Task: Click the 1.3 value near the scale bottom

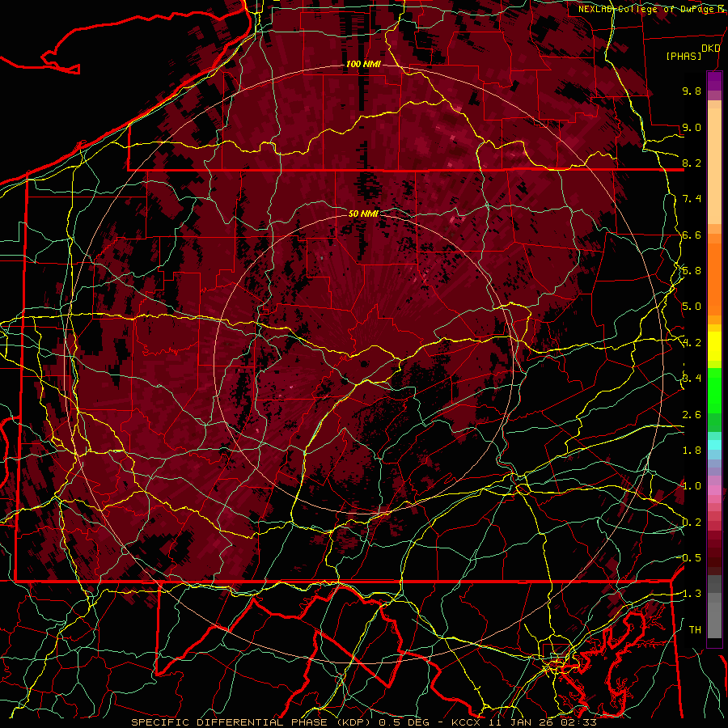Action: click(x=692, y=594)
